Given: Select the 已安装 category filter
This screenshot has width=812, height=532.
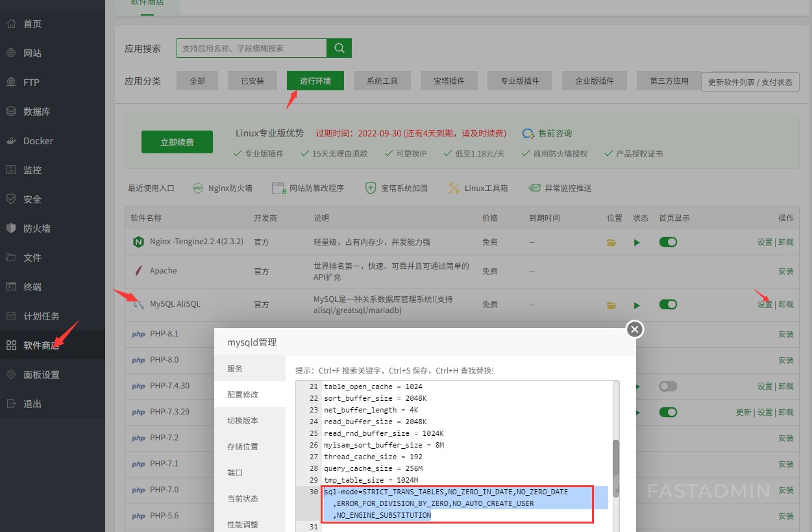Looking at the screenshot, I should coord(252,81).
